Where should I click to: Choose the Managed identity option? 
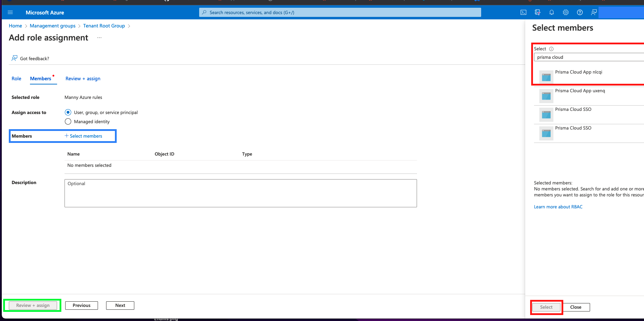pyautogui.click(x=68, y=121)
